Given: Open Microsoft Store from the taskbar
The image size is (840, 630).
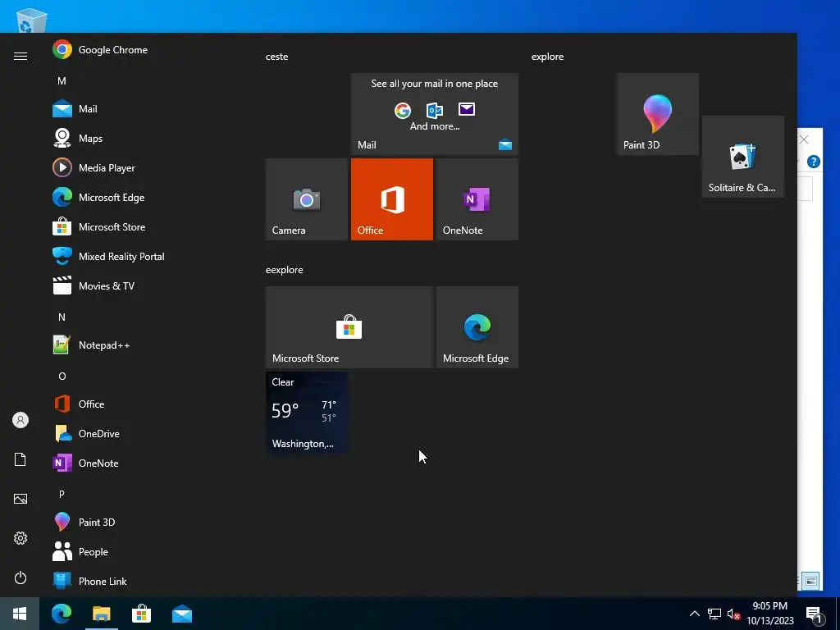Looking at the screenshot, I should tap(141, 614).
